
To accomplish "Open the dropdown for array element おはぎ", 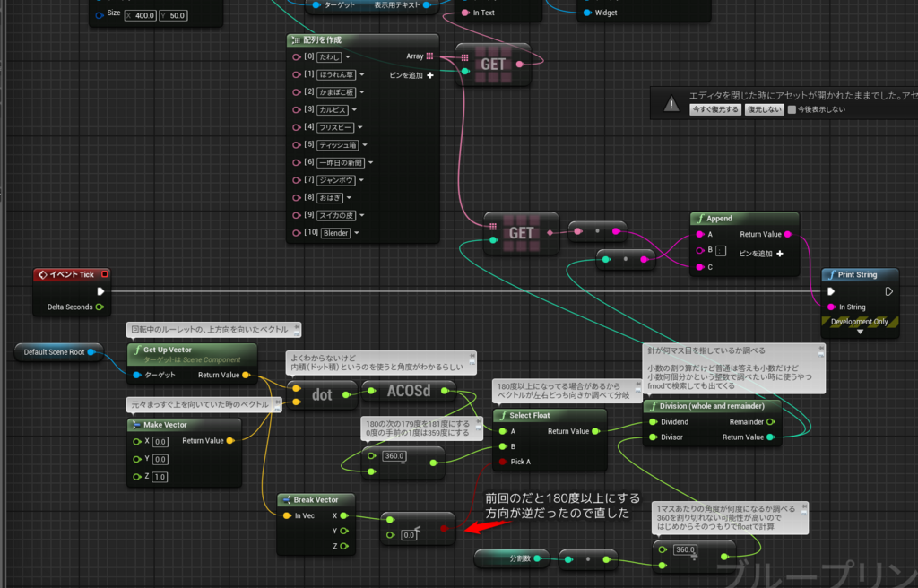I will (349, 198).
